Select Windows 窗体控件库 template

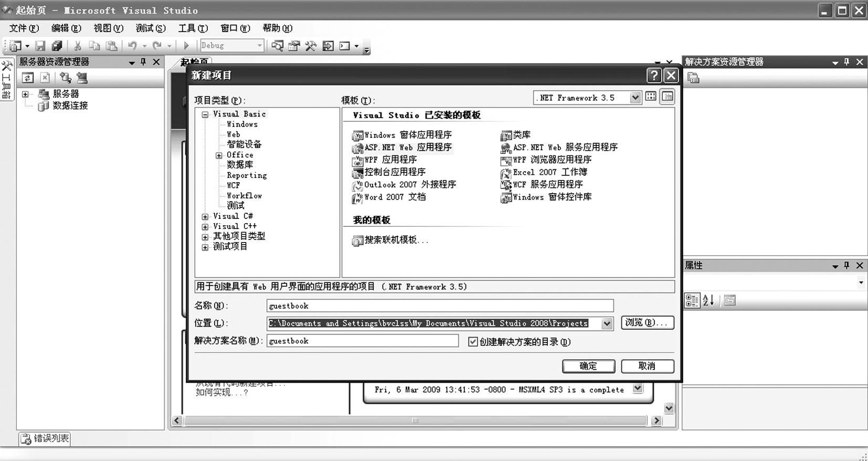click(546, 197)
